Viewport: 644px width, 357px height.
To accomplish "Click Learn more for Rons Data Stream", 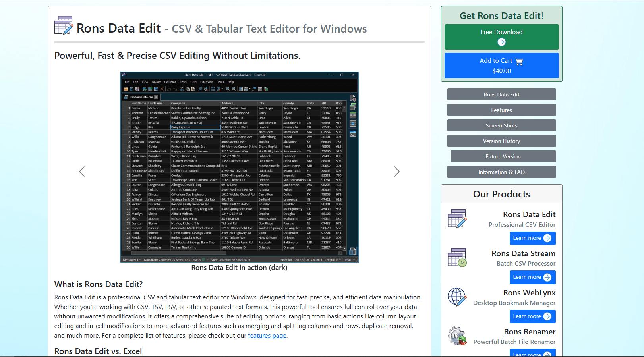I will 532,277.
